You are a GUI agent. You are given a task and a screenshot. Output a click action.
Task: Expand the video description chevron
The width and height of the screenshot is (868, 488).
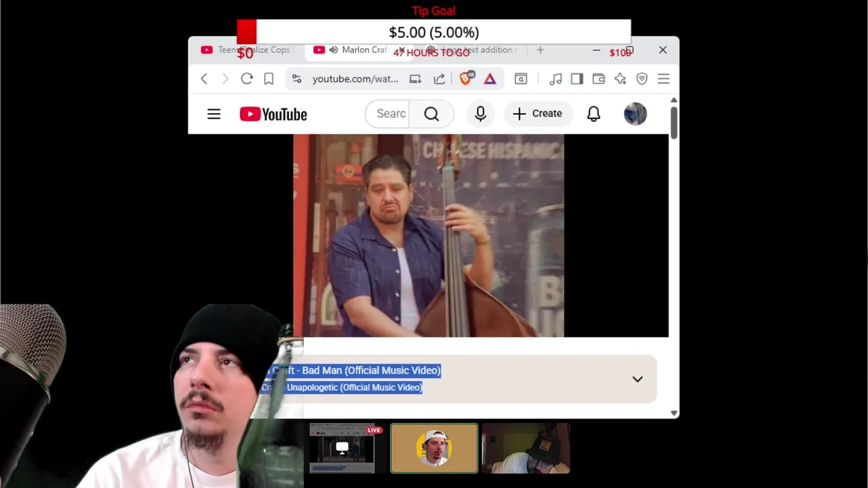[x=637, y=380]
